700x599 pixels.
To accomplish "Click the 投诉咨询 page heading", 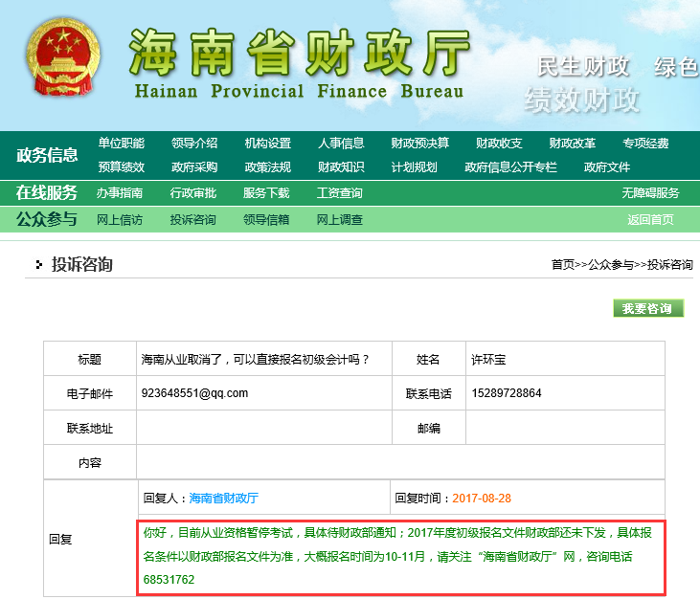I will (81, 264).
